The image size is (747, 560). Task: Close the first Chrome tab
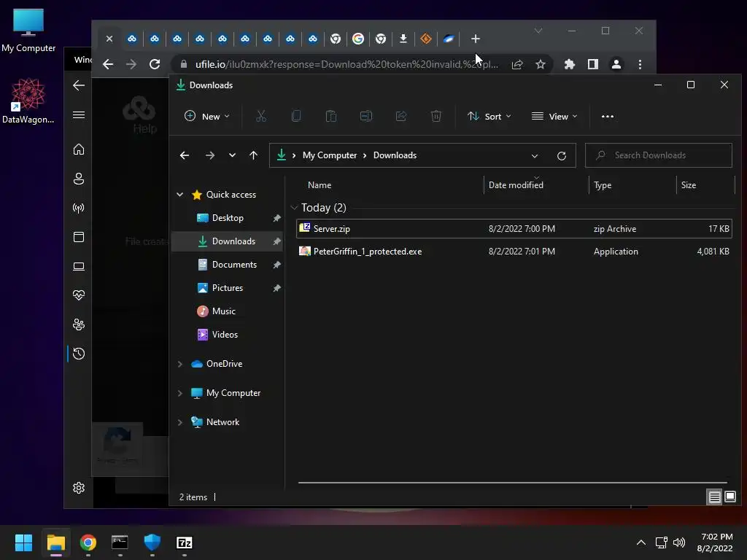tap(109, 39)
